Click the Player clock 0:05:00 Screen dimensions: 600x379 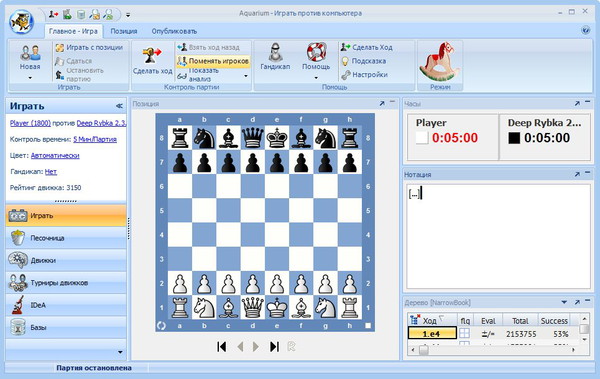pos(455,138)
